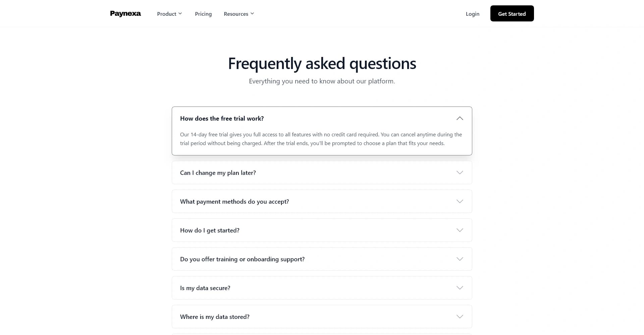Expand chevron for training or onboarding support

tap(460, 259)
